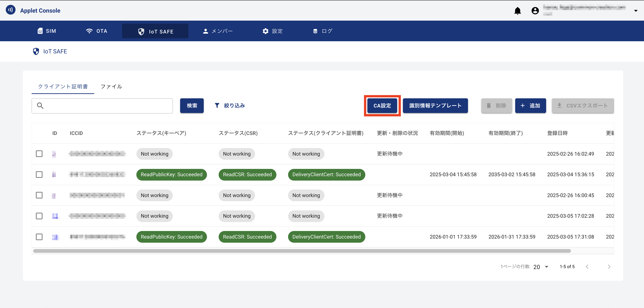Click the 有効期間(終了) column header
This screenshot has width=644, height=308.
(x=506, y=133)
